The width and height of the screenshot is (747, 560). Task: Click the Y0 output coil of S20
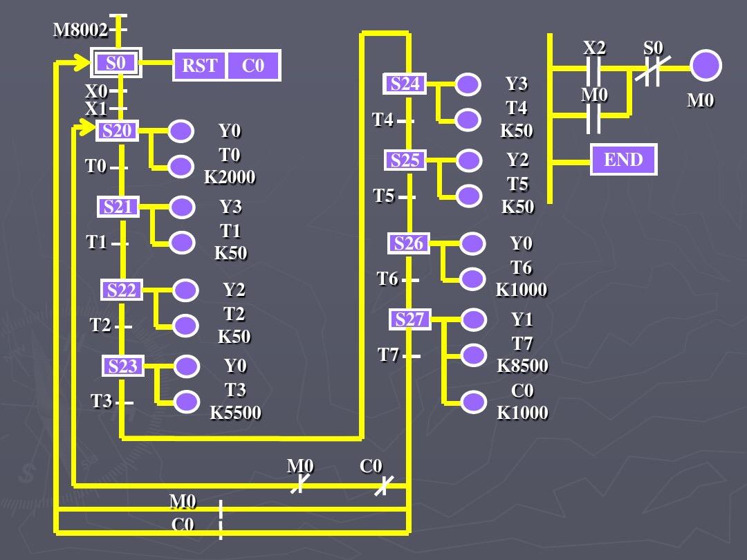pyautogui.click(x=181, y=131)
